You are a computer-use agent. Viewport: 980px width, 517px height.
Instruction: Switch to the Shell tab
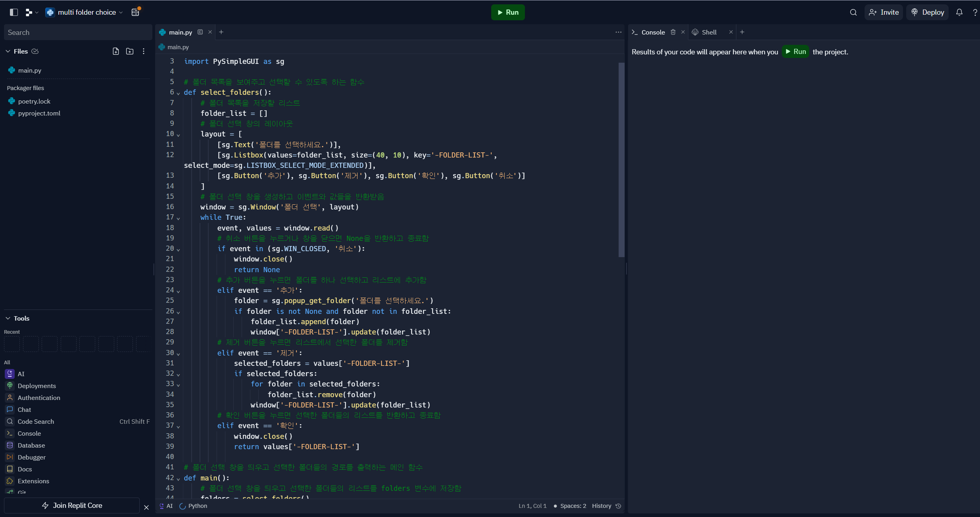pos(709,32)
